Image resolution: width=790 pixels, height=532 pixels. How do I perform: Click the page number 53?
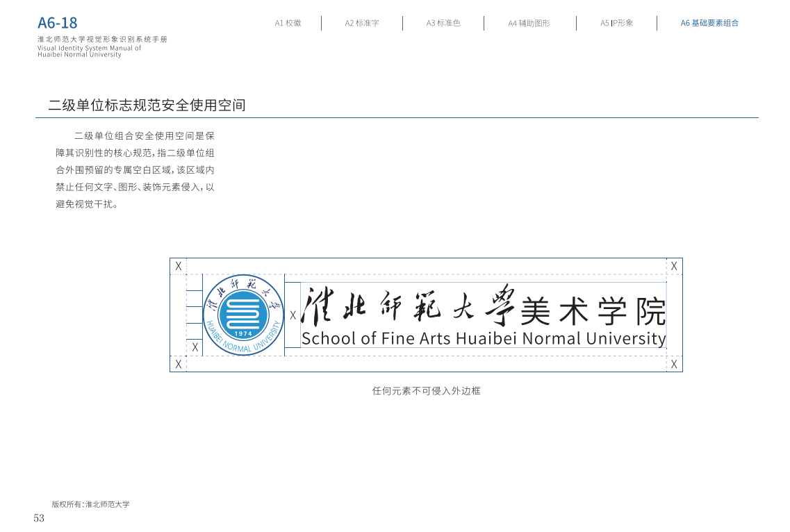point(39,518)
